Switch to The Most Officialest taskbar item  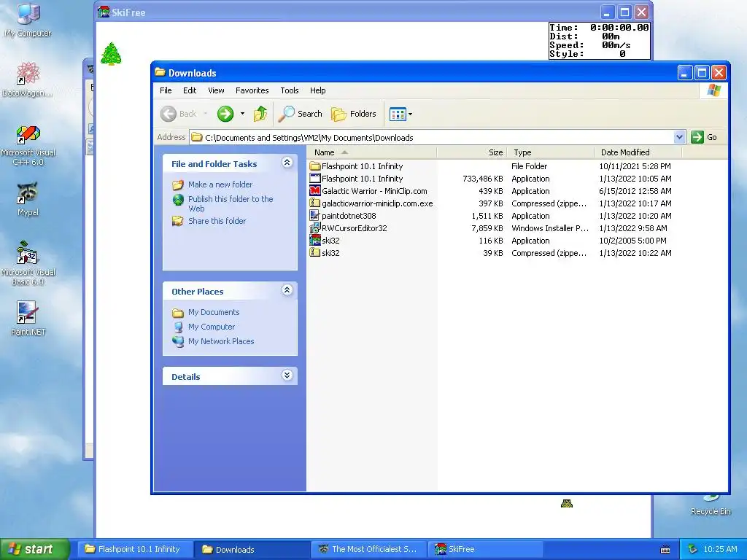coord(368,549)
